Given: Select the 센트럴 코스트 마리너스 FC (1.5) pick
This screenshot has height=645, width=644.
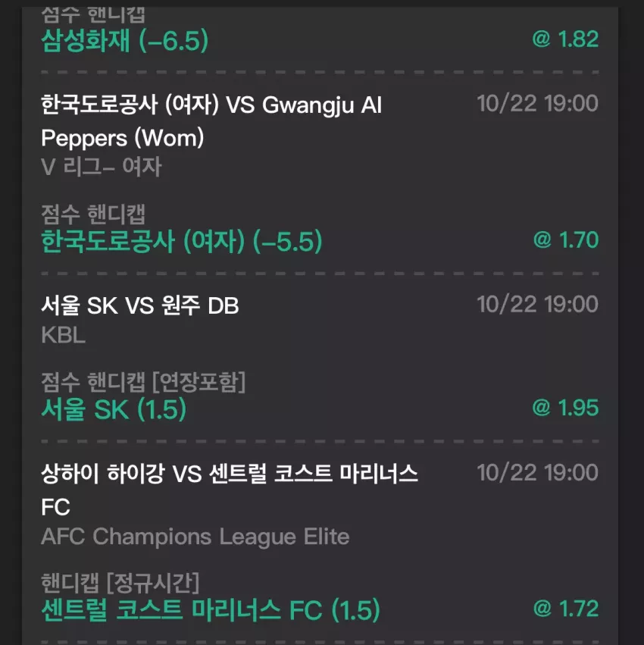Looking at the screenshot, I should point(211,610).
